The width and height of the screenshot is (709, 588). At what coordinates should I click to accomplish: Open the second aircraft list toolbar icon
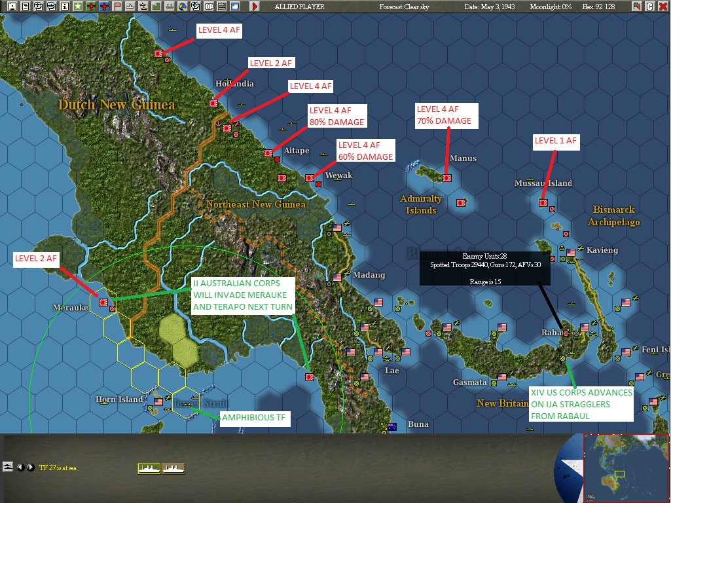pos(52,7)
